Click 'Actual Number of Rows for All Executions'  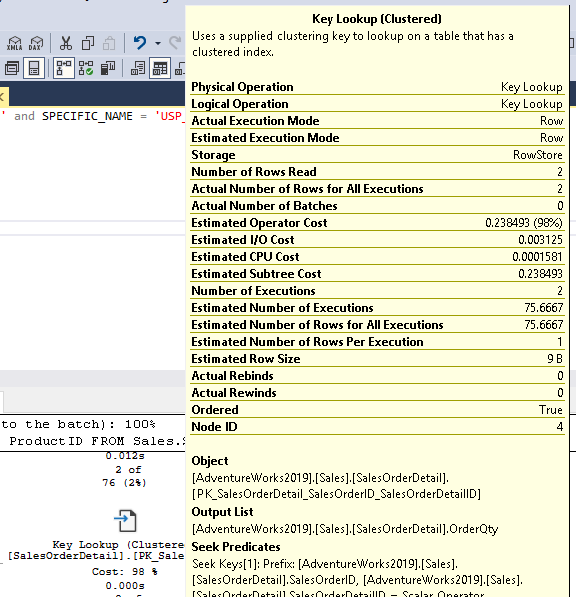[307, 189]
